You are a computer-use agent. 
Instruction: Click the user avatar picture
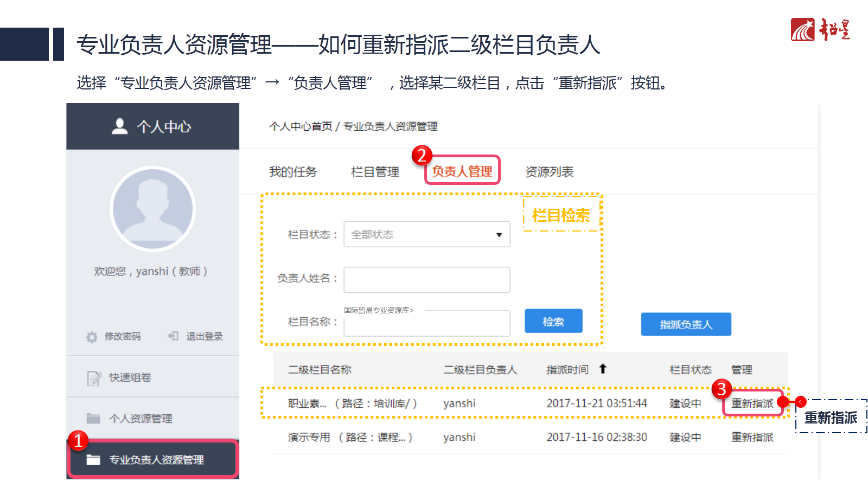pos(152,209)
